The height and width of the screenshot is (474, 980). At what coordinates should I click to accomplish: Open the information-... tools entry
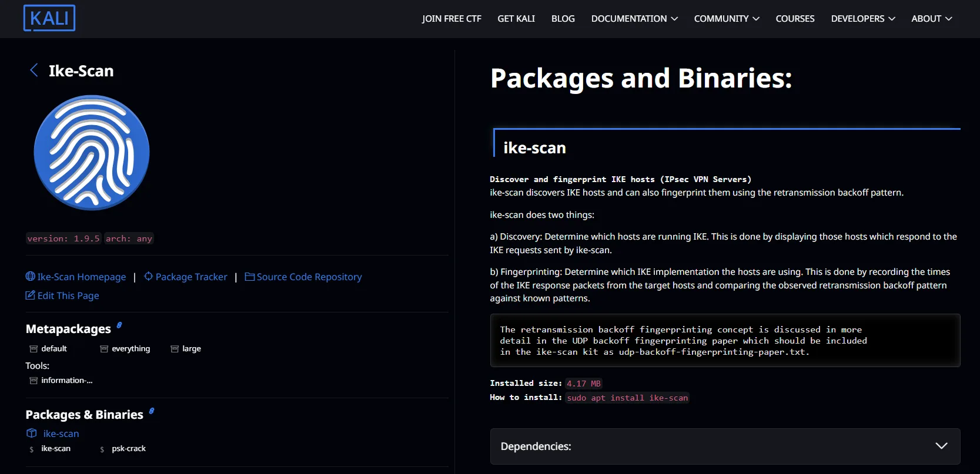pos(66,380)
